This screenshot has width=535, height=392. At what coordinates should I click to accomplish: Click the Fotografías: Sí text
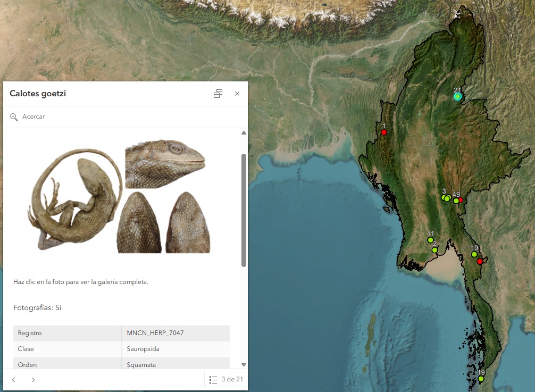pyautogui.click(x=37, y=308)
